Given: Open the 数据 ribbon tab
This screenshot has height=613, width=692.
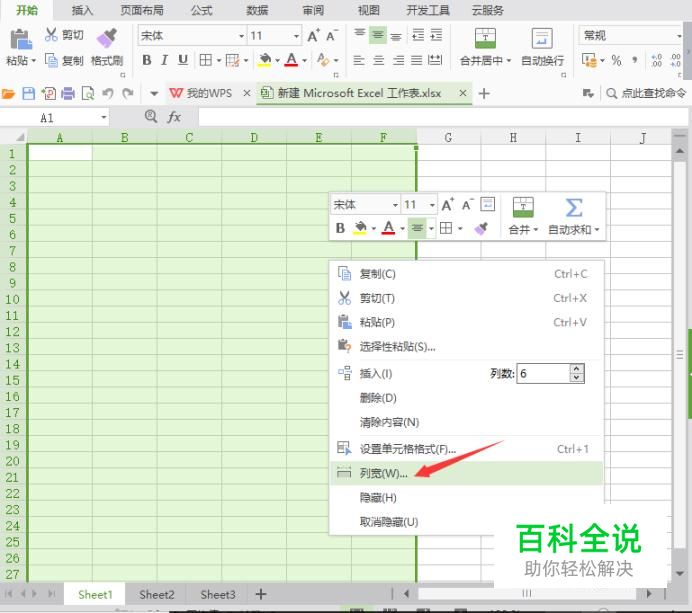Looking at the screenshot, I should [x=257, y=10].
